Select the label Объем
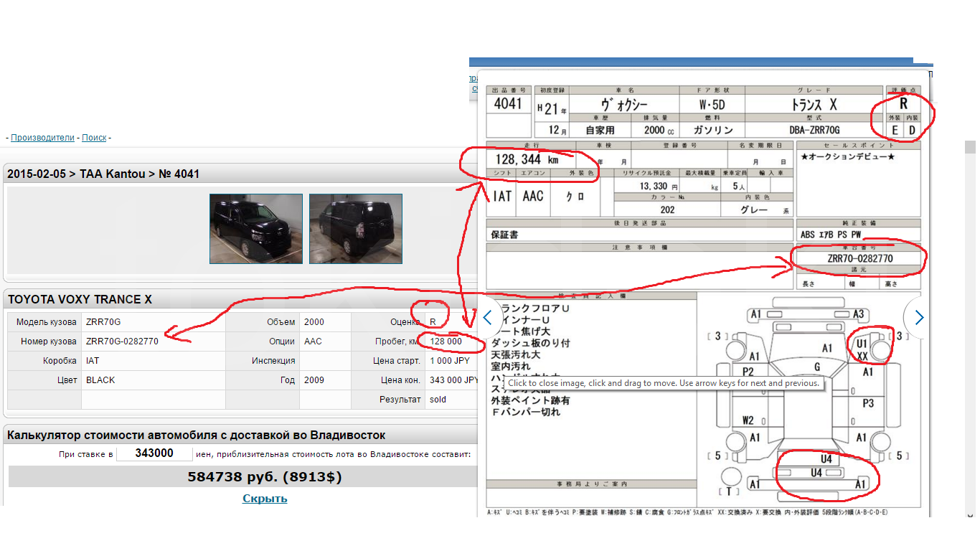 coord(281,322)
